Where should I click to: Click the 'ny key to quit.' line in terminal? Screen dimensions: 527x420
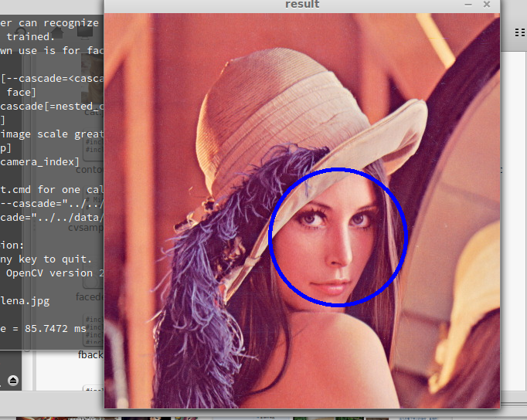pos(46,259)
